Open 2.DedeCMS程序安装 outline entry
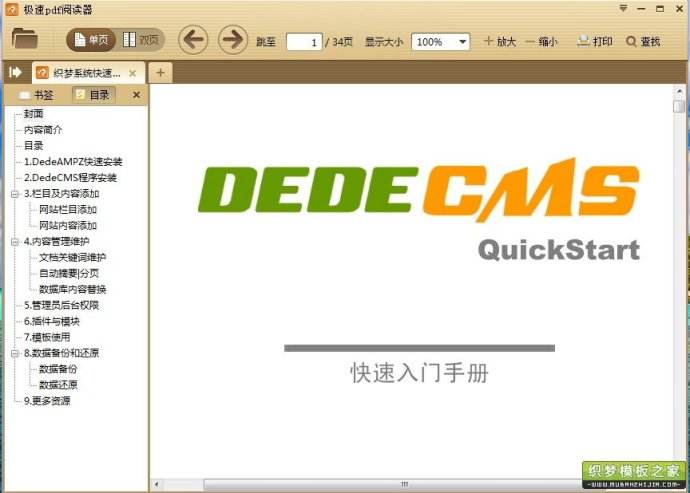This screenshot has width=690, height=493. pyautogui.click(x=70, y=177)
